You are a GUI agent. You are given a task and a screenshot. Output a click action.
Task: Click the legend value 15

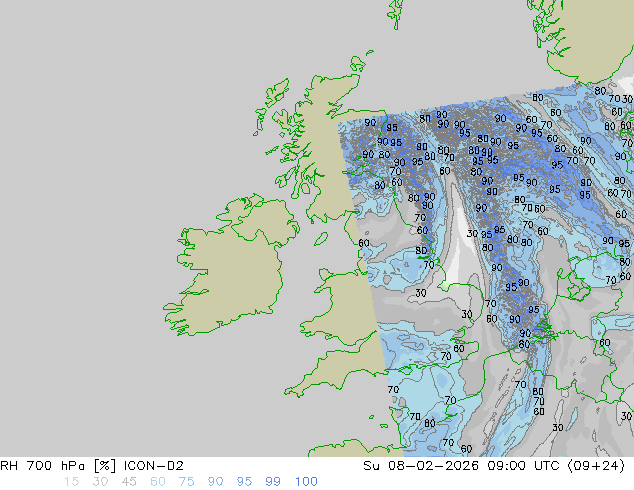coord(71,482)
